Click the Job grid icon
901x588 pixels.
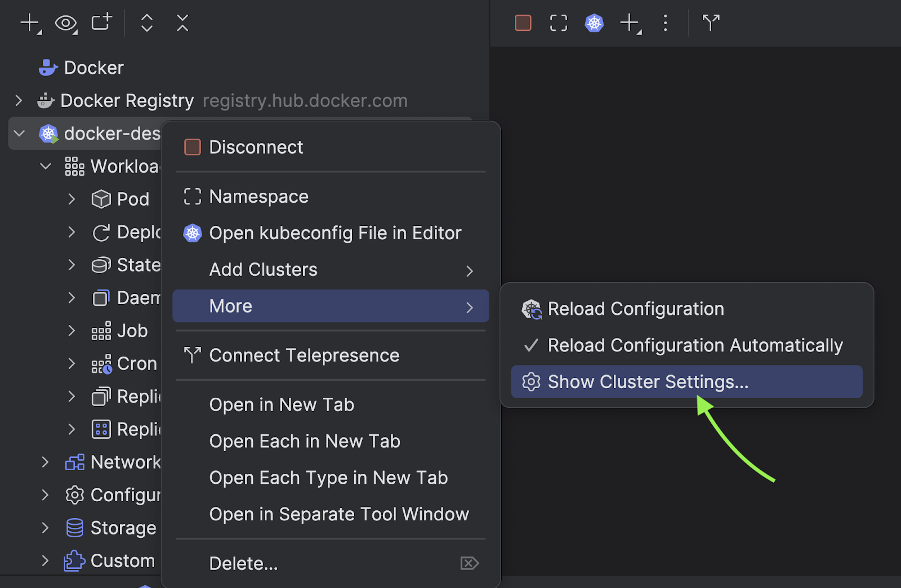pos(101,331)
